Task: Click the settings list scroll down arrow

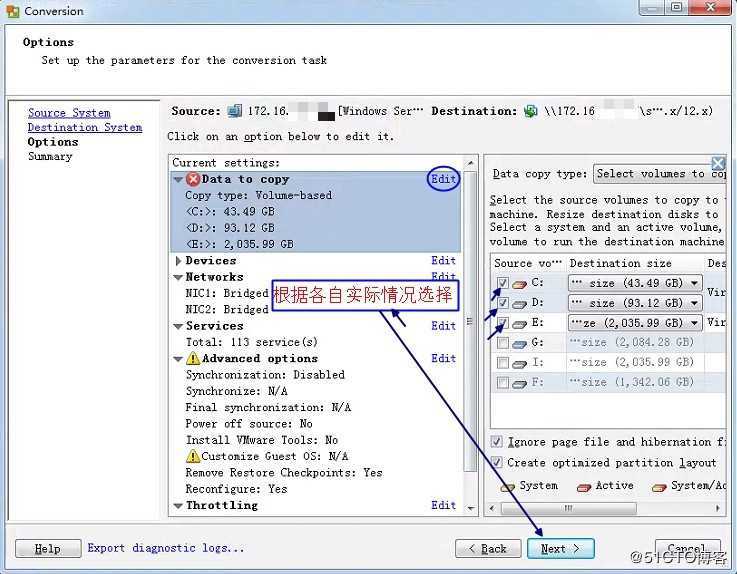Action: (x=470, y=509)
